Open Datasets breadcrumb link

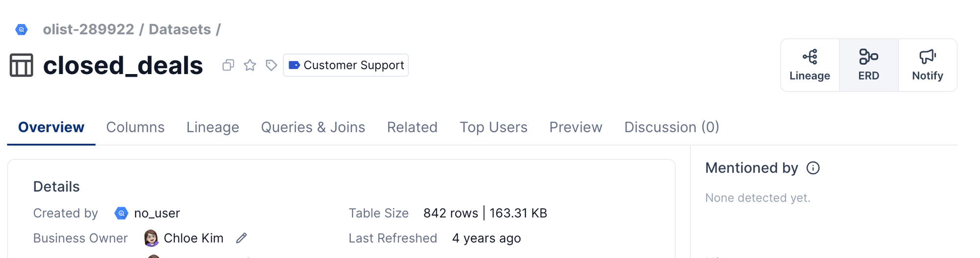point(180,29)
